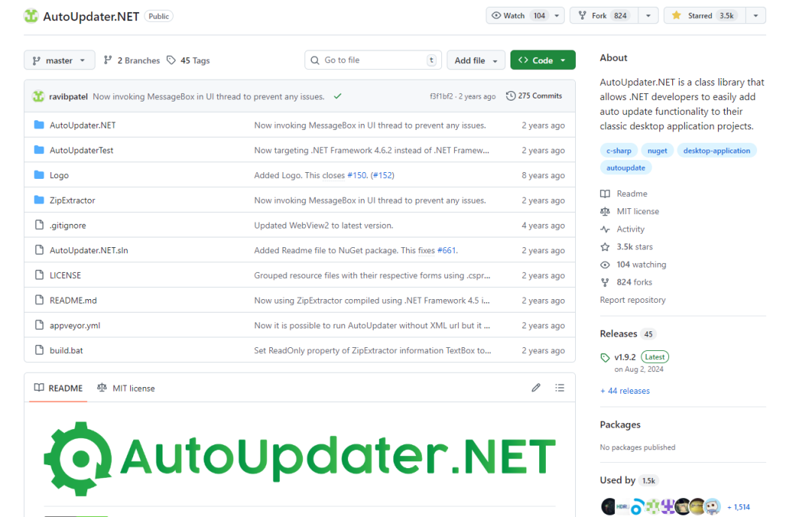The width and height of the screenshot is (812, 517).
Task: Switch to the README tab
Action: point(59,389)
